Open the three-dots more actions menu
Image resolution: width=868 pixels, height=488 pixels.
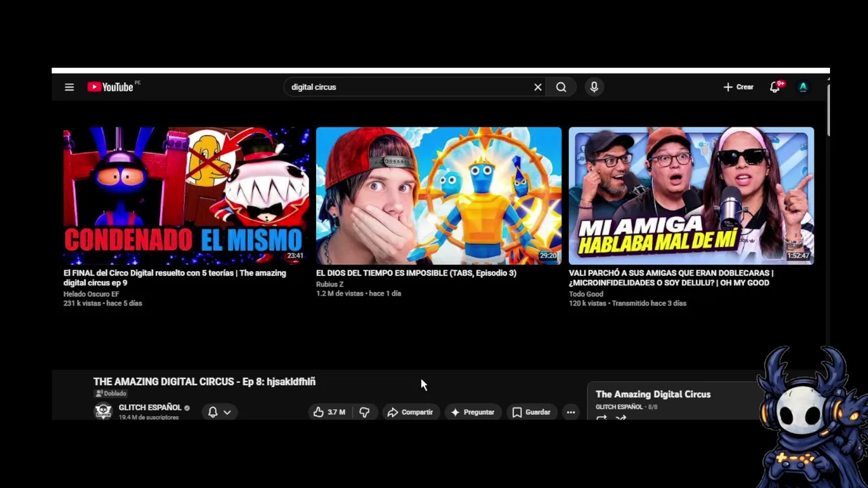571,412
